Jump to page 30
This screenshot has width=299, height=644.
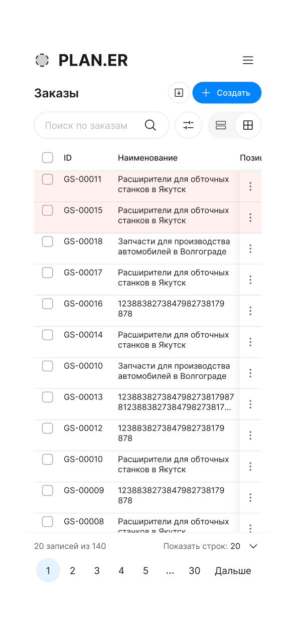pos(195,571)
